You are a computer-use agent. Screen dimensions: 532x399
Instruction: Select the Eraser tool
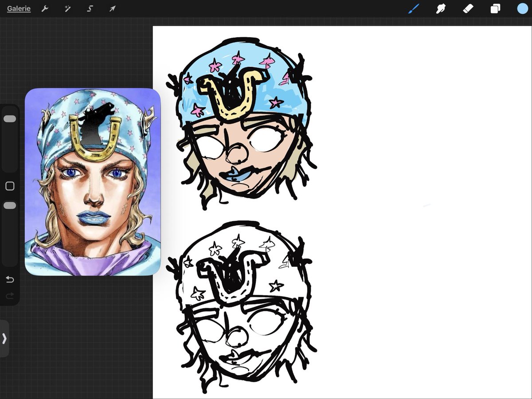coord(468,9)
